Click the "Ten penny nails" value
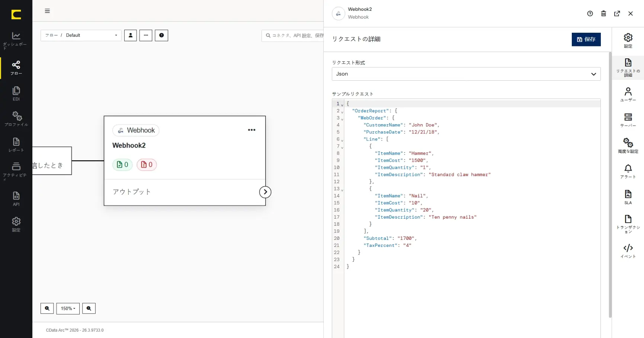This screenshot has height=338, width=644. click(452, 217)
